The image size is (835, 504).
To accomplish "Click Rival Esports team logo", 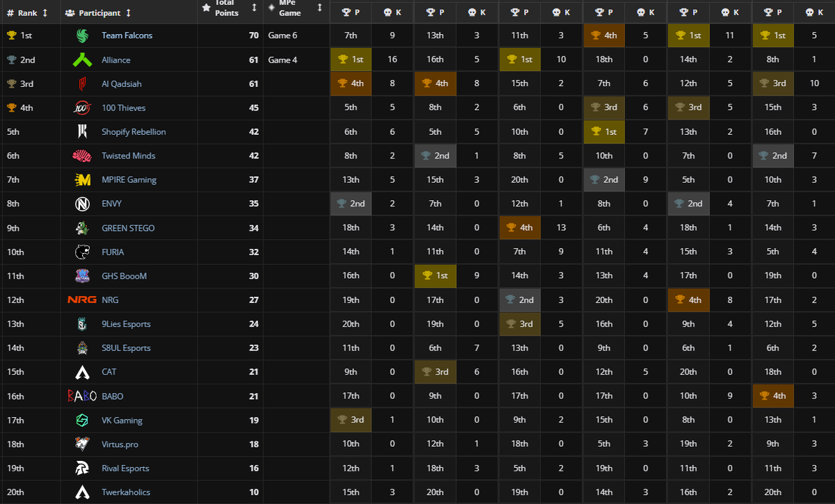I will [x=82, y=468].
